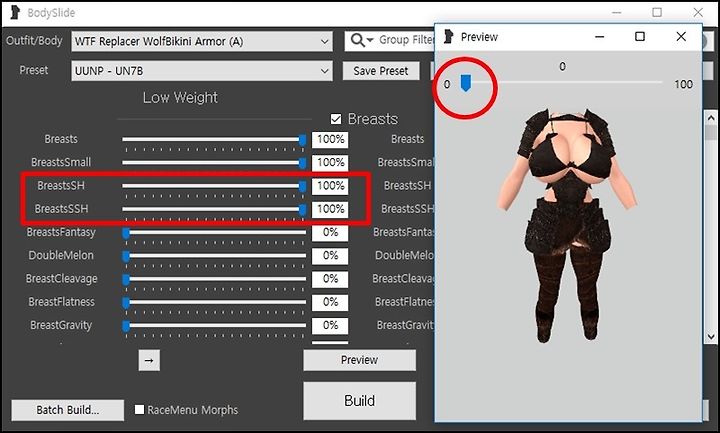Click the Breasts low weight percentage field
Screen dimensions: 720x433
(x=330, y=140)
